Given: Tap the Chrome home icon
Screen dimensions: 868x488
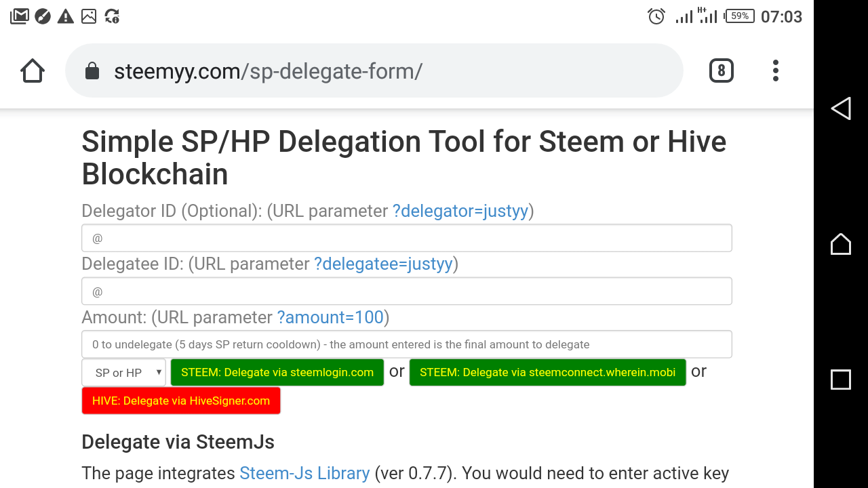Looking at the screenshot, I should 33,70.
